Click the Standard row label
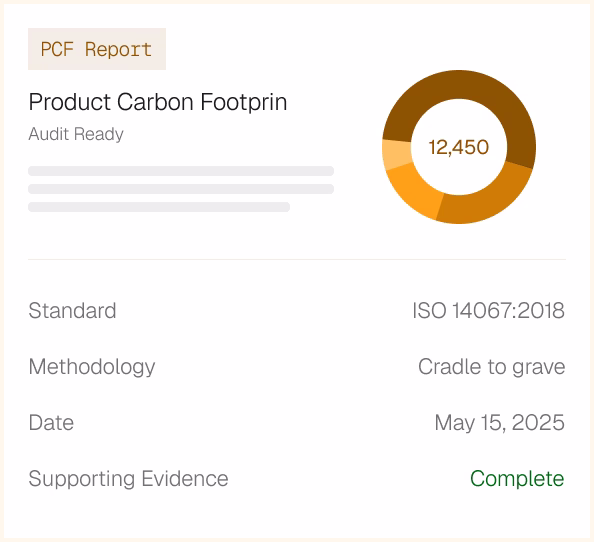The height and width of the screenshot is (542, 594). pyautogui.click(x=72, y=311)
